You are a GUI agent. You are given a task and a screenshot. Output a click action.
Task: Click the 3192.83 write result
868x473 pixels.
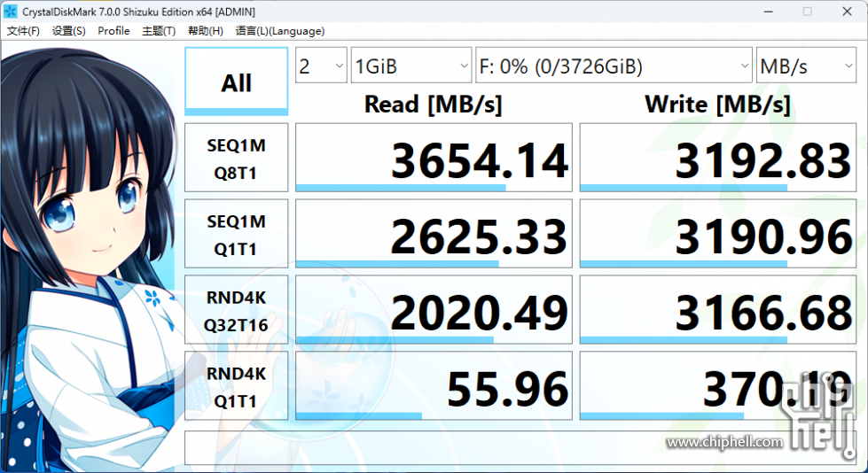718,158
